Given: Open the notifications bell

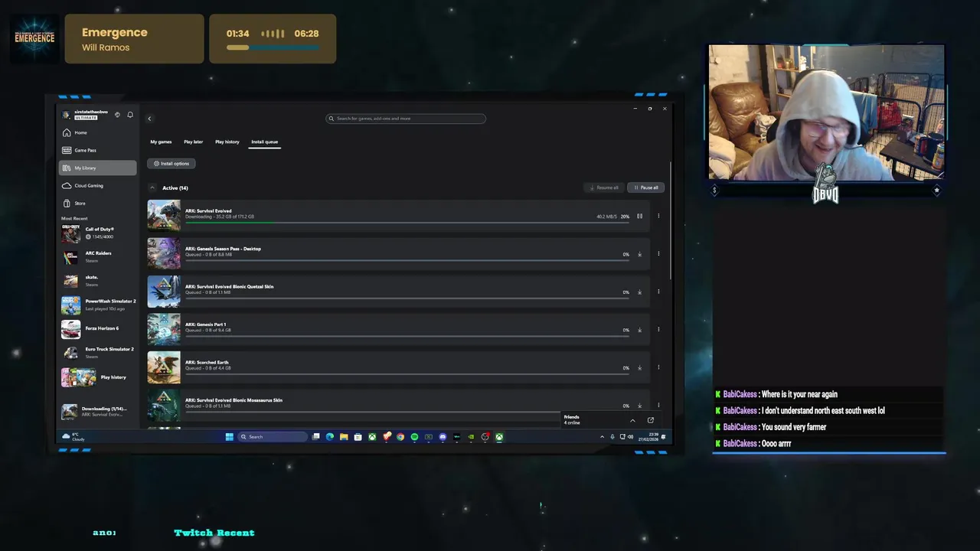Looking at the screenshot, I should [130, 115].
